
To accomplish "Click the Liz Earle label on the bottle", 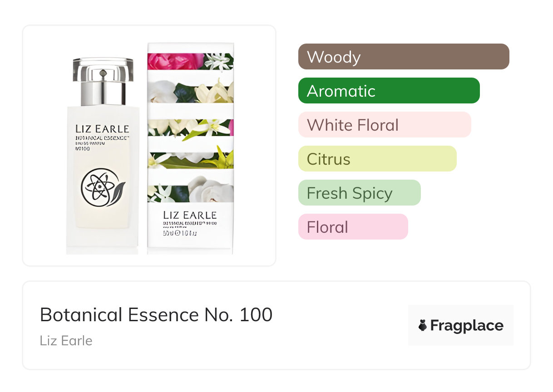I will pyautogui.click(x=102, y=129).
